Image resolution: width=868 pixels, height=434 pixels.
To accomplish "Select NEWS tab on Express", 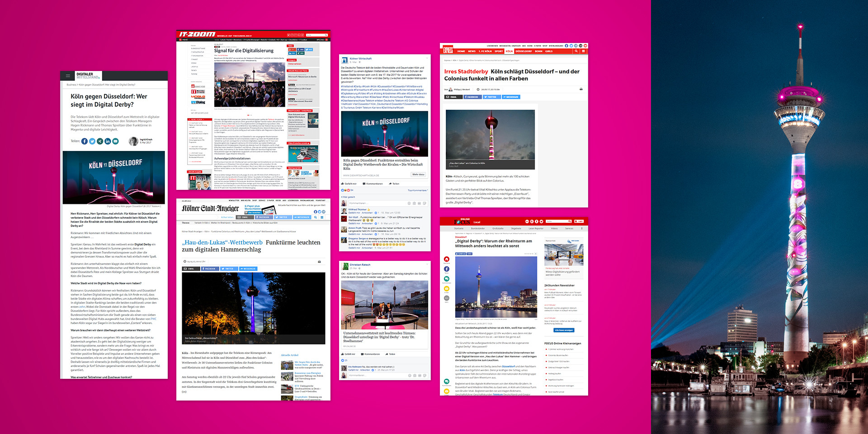I will point(472,51).
